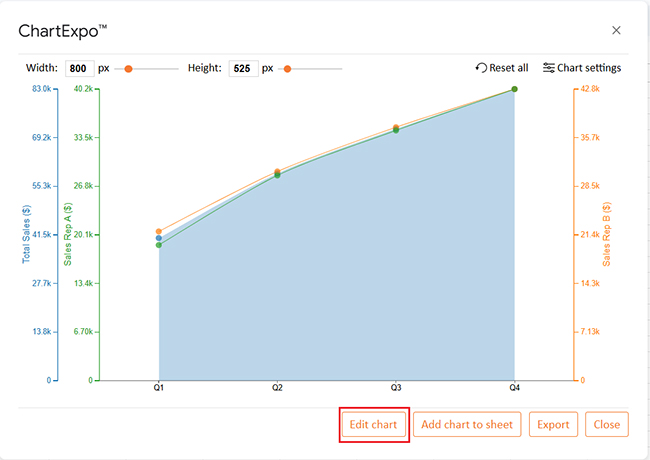
Task: Close the ChartExpo dialog with X
Action: [616, 30]
